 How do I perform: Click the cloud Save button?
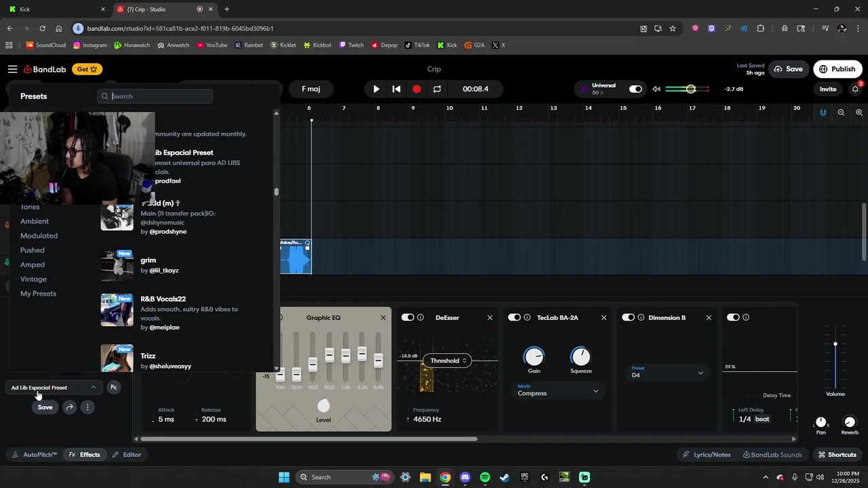coord(788,69)
